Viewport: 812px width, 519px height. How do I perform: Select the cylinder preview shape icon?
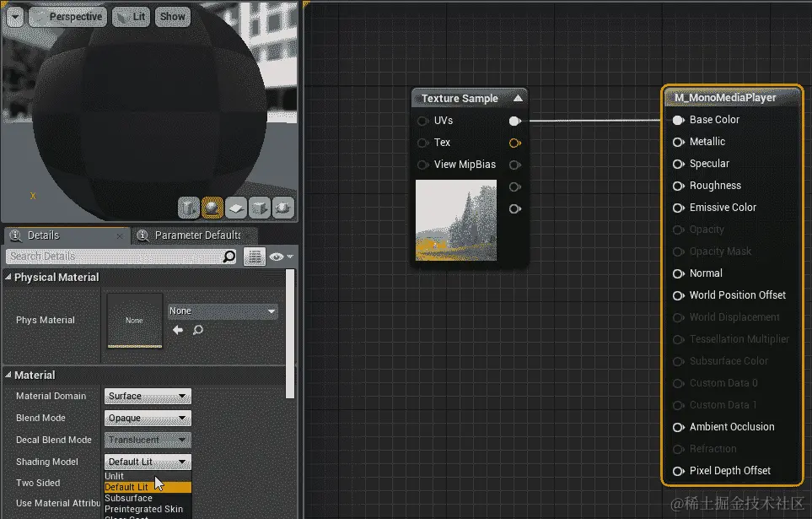pos(189,208)
